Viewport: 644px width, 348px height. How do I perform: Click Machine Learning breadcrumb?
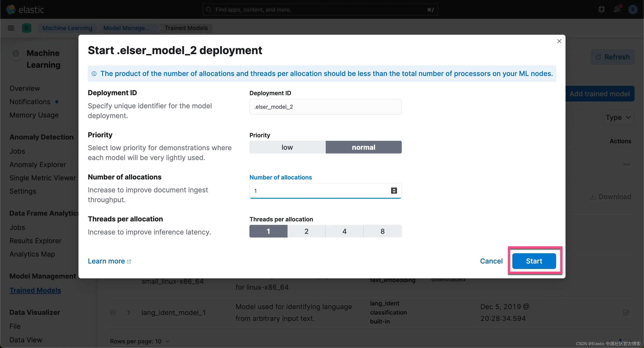pyautogui.click(x=67, y=28)
